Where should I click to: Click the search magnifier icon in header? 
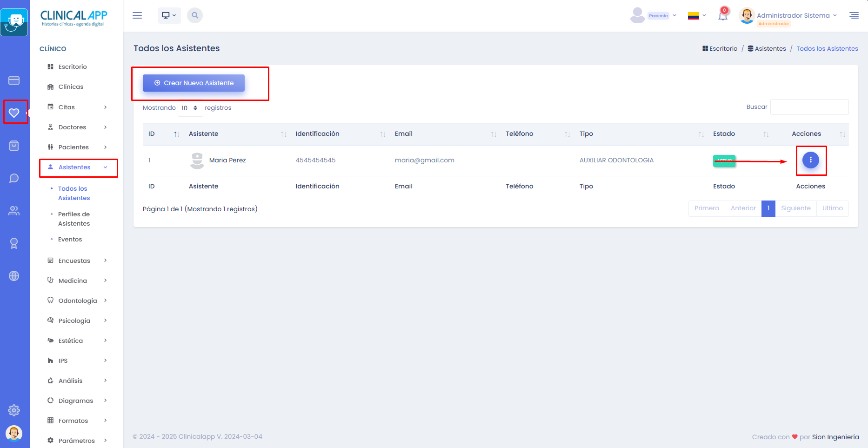point(195,15)
